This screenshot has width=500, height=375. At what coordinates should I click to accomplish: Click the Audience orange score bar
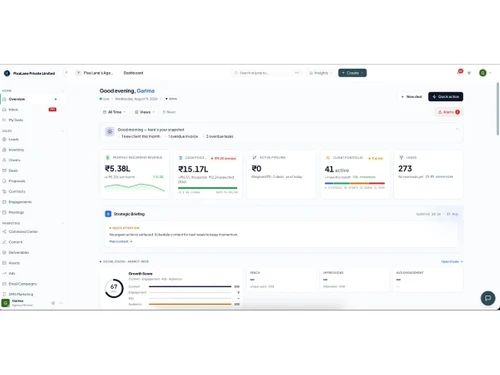(x=190, y=304)
